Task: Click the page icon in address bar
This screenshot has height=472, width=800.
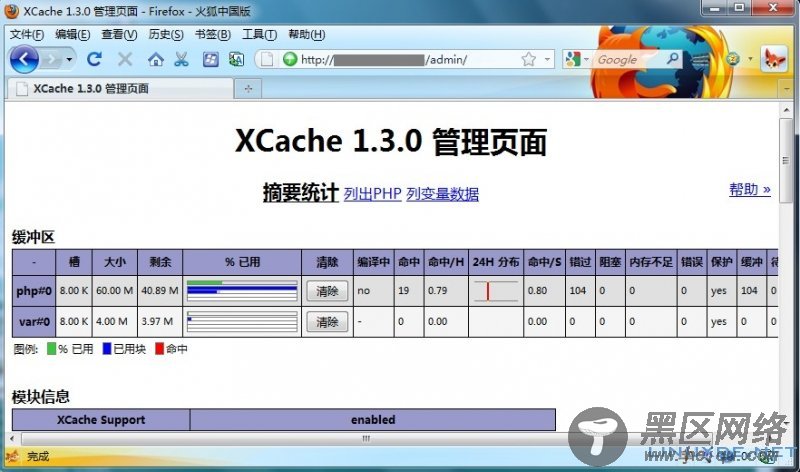Action: pos(266,59)
